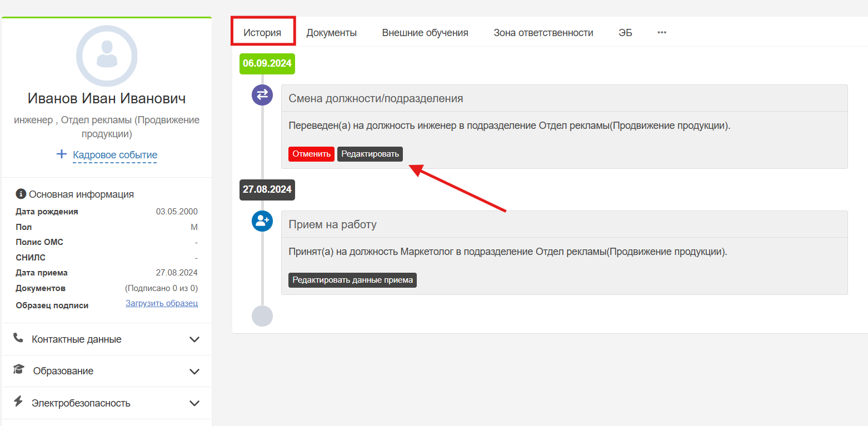Viewport: 868px width, 426px height.
Task: Click birth date value 03.05.2000
Action: [x=177, y=212]
